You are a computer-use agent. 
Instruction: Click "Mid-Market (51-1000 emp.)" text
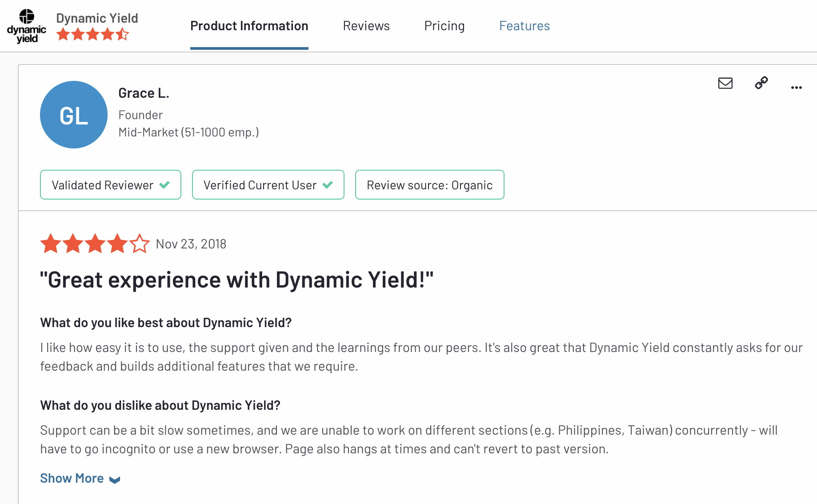[x=188, y=132]
